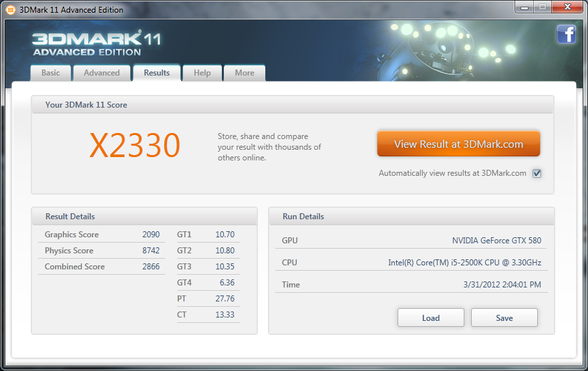The width and height of the screenshot is (588, 371).
Task: Click the GT1 value 10.70
Action: pyautogui.click(x=225, y=235)
